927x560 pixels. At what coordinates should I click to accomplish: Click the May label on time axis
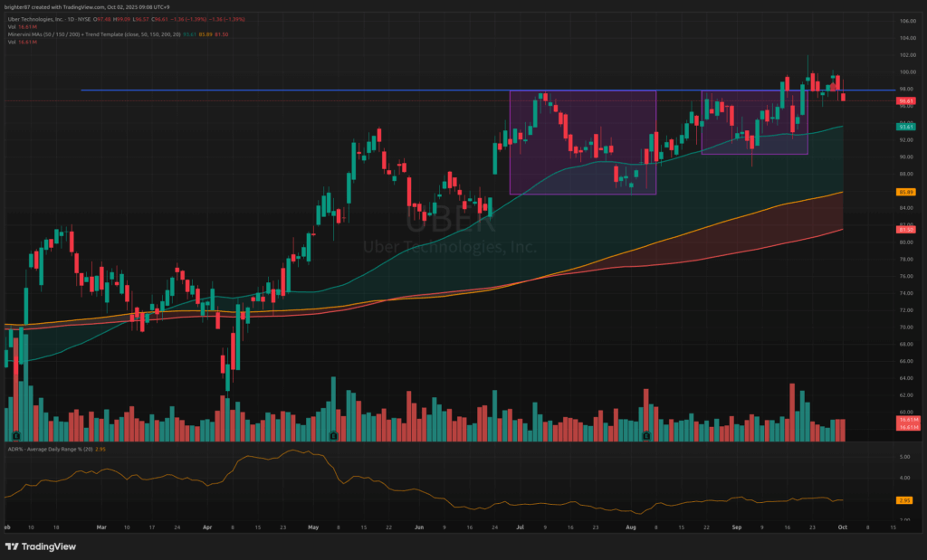click(x=313, y=526)
